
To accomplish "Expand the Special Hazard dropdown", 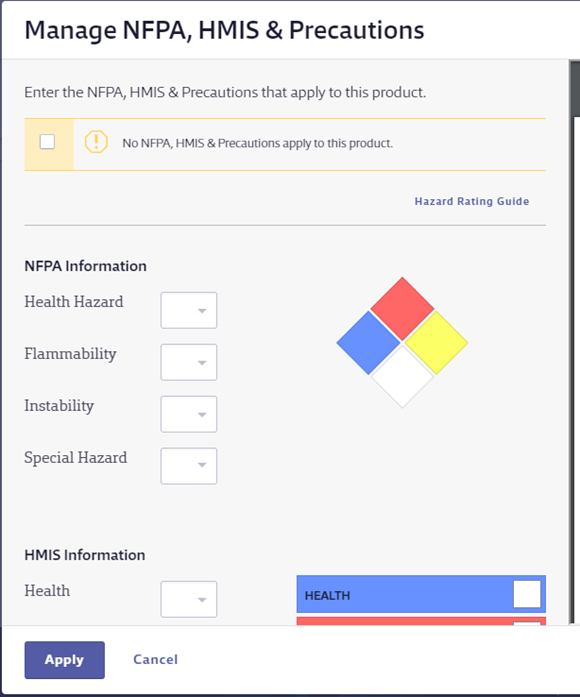I will (189, 466).
